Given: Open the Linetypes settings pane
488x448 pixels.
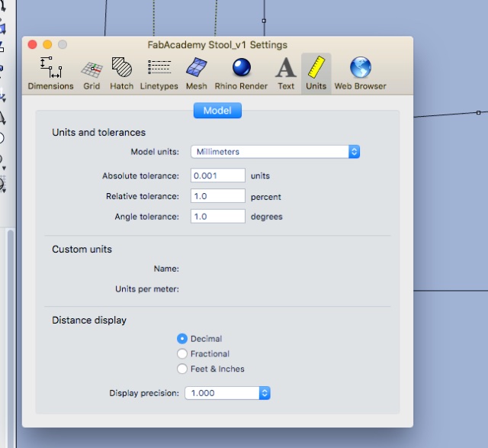Looking at the screenshot, I should (x=159, y=73).
